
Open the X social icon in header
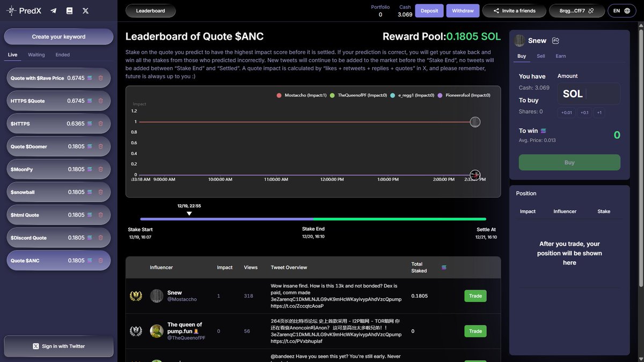click(x=85, y=11)
